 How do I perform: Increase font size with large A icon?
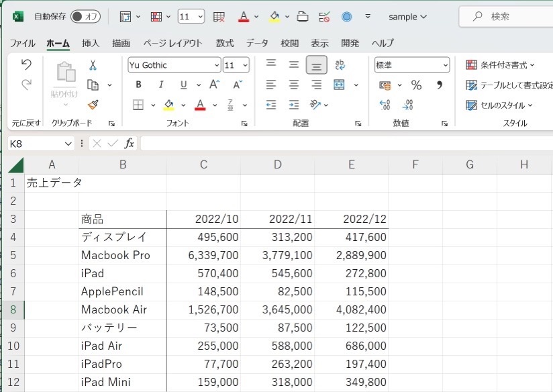coord(214,85)
